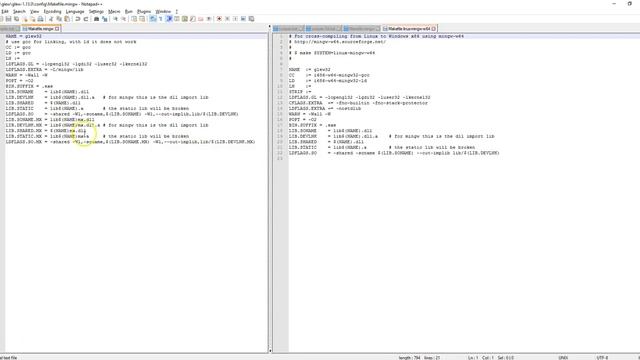The width and height of the screenshot is (640, 360).
Task: Click the Print toolbar icon
Action: coord(40,19)
